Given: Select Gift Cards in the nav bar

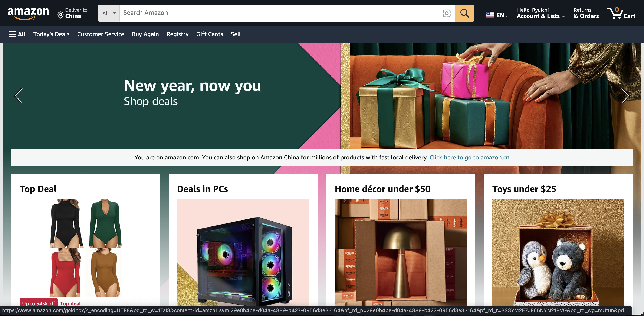Looking at the screenshot, I should (x=210, y=34).
